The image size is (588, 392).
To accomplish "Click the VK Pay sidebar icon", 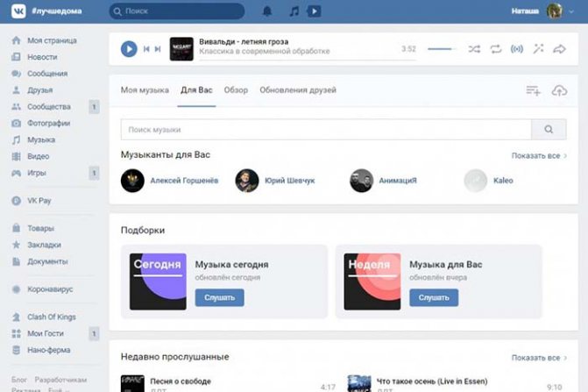I will coord(16,201).
